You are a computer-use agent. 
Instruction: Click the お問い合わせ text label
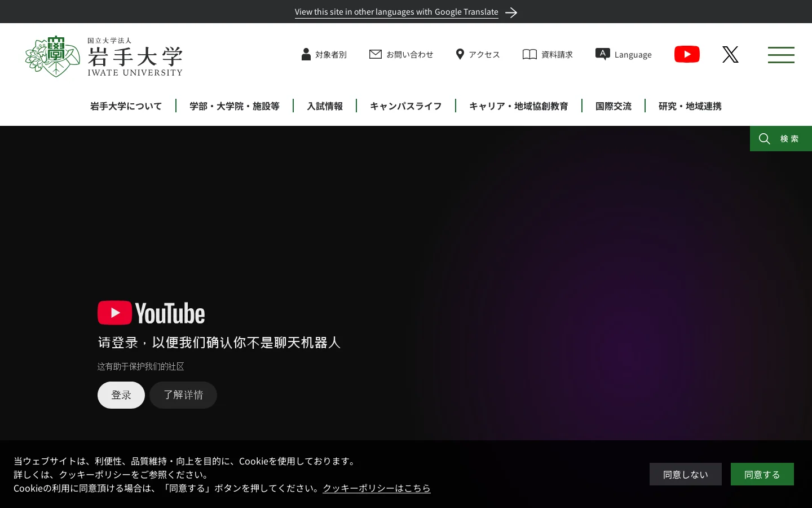tap(410, 55)
